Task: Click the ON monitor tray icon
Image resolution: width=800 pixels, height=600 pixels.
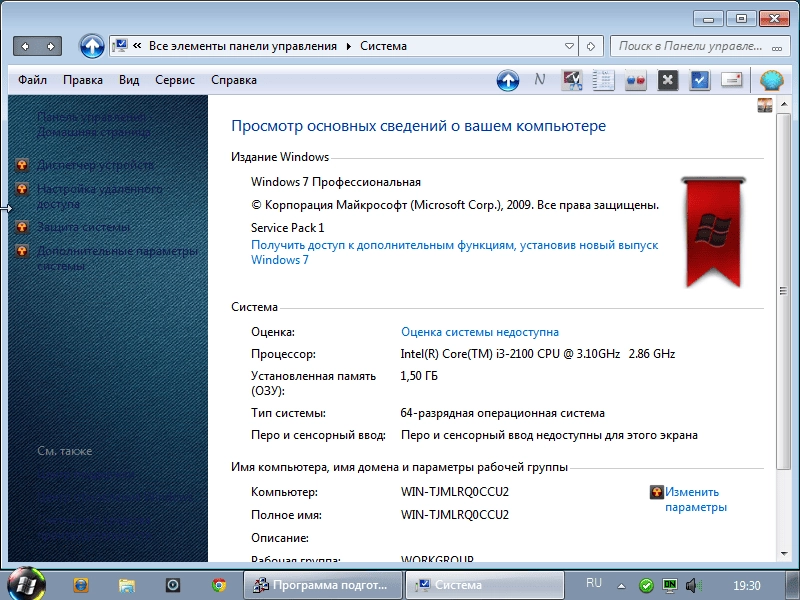Action: coord(669,585)
